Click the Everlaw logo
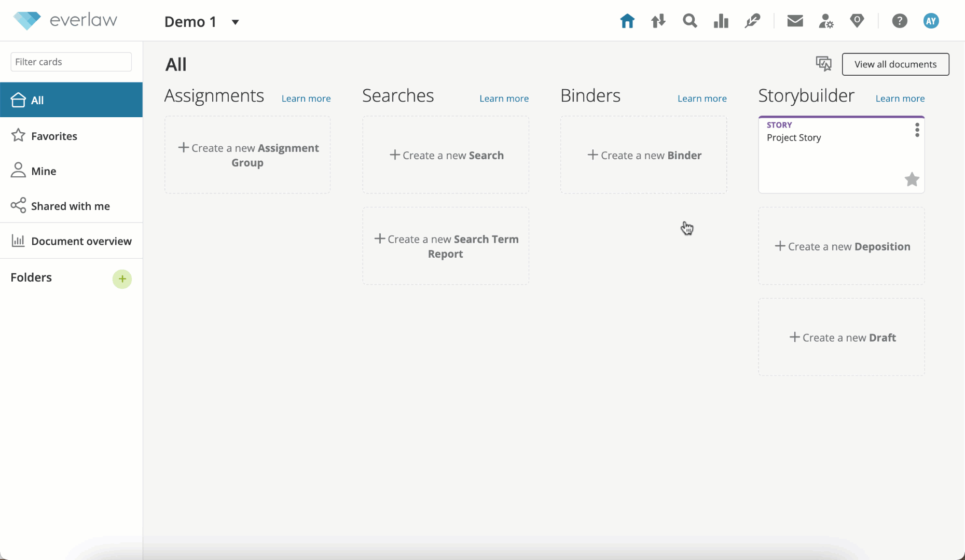The image size is (965, 560). click(x=65, y=21)
